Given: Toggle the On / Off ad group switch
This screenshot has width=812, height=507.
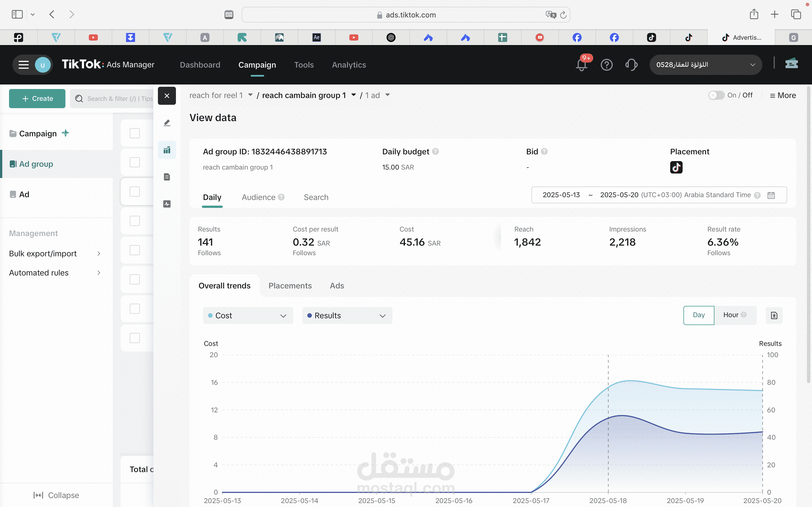Looking at the screenshot, I should (716, 95).
